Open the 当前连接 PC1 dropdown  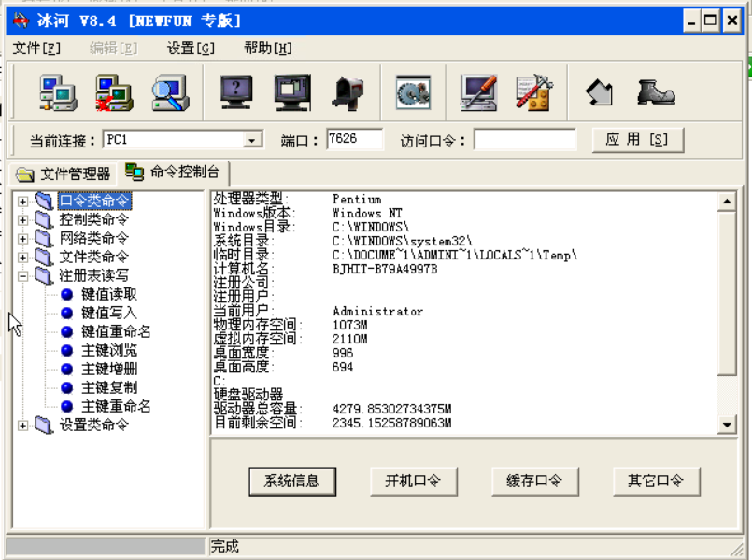click(252, 140)
